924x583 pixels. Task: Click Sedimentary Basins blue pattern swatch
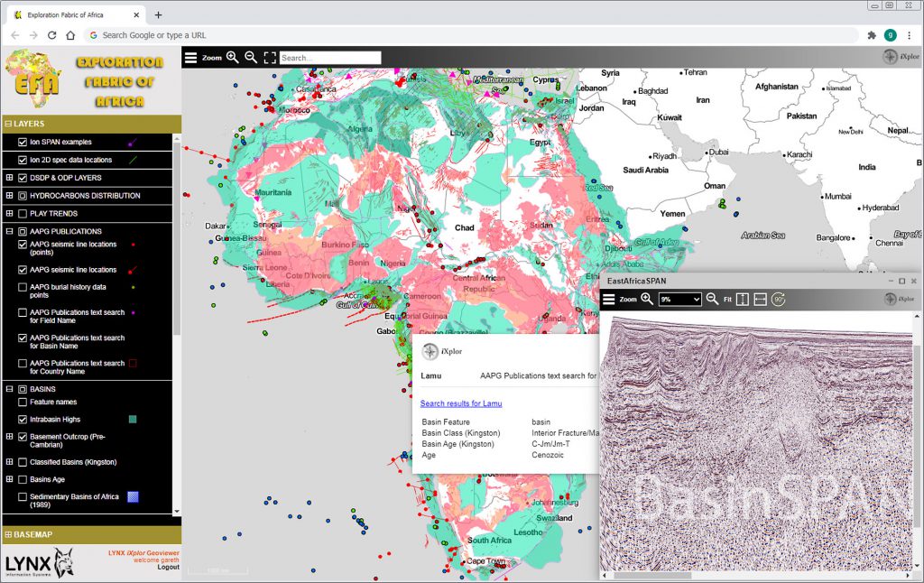click(134, 497)
